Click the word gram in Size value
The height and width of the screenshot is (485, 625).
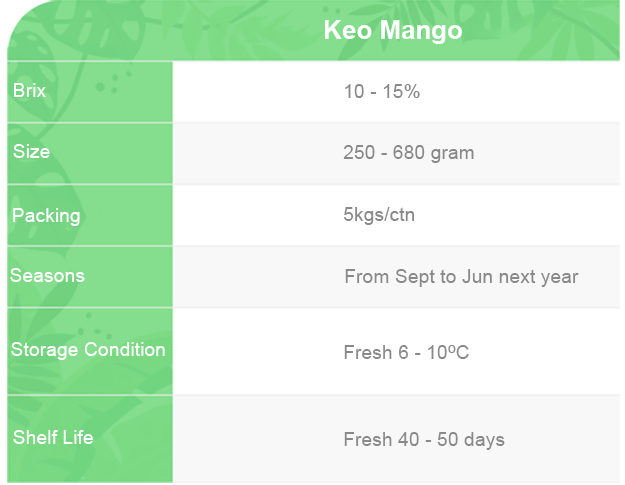[453, 153]
